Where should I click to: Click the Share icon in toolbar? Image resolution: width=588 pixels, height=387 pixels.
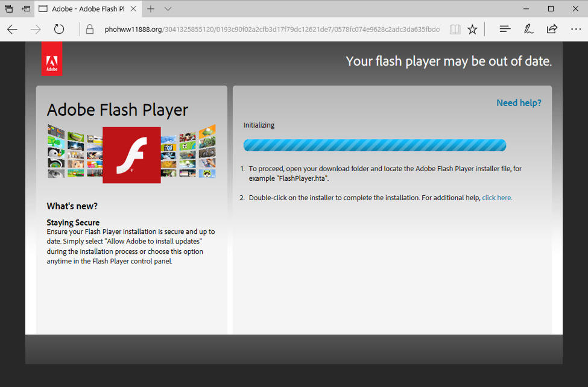click(x=552, y=29)
